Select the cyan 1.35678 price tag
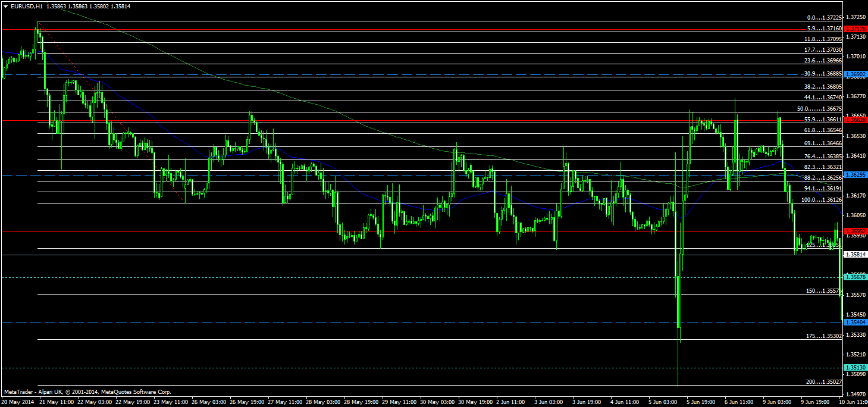Image resolution: width=868 pixels, height=407 pixels. pos(856,277)
